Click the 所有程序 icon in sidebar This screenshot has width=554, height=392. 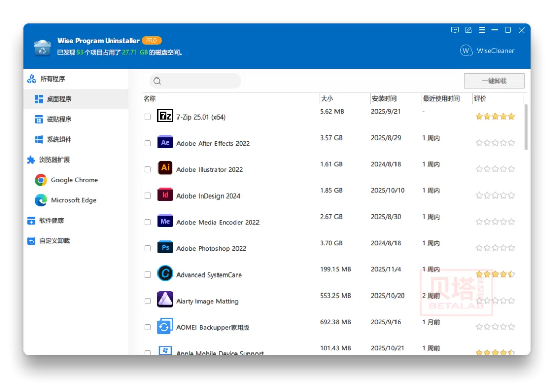click(32, 79)
